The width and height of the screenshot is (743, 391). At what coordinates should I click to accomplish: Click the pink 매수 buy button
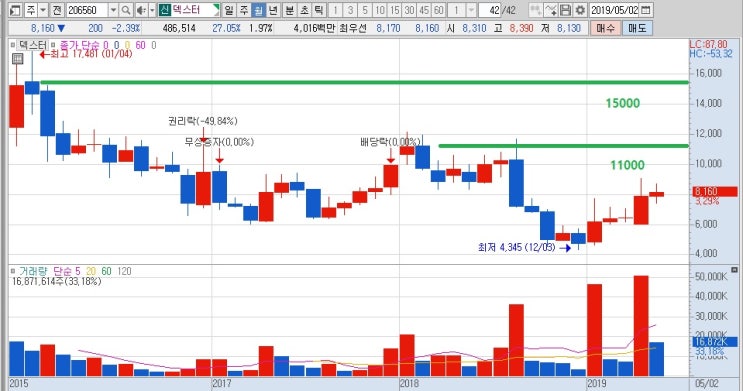click(x=605, y=28)
